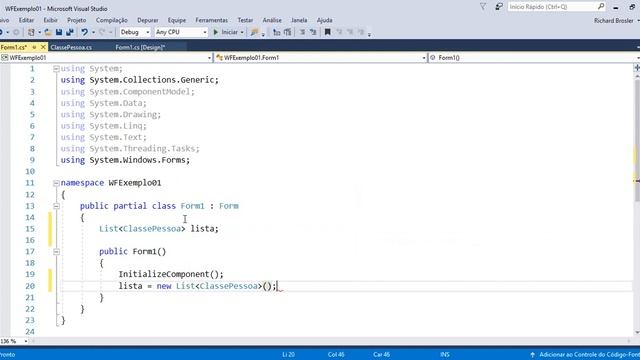Open the feedback icon beside quick launch
This screenshot has height=360, width=640.
click(x=499, y=7)
